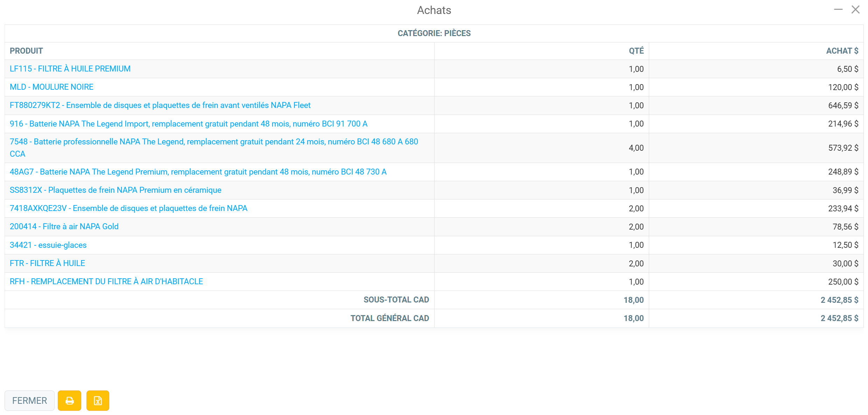
Task: Click the TOTAL GÉNÉRAL CAD label
Action: pos(390,318)
